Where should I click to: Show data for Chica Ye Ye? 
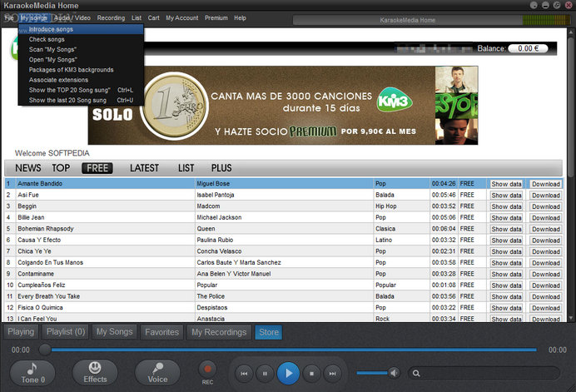click(506, 251)
